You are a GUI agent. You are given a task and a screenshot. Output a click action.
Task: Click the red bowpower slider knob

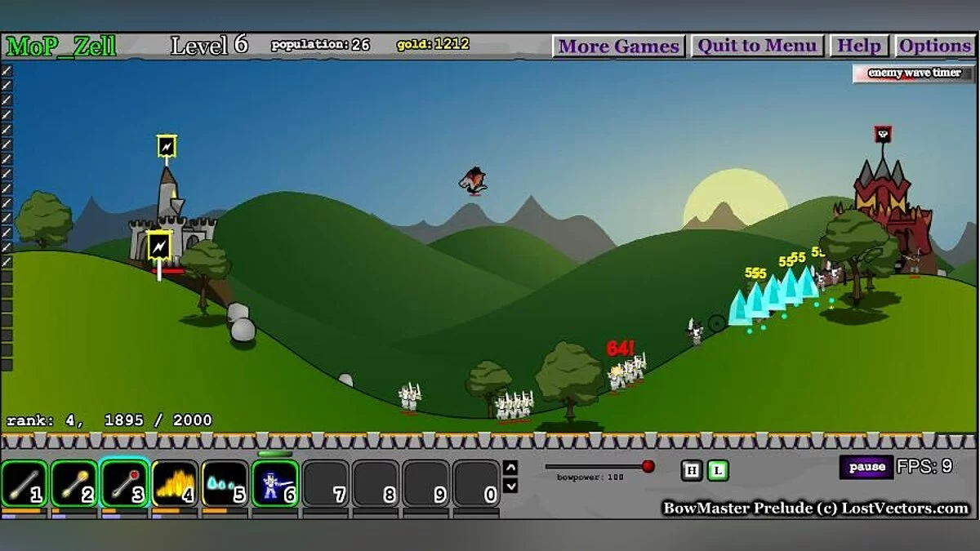point(648,466)
